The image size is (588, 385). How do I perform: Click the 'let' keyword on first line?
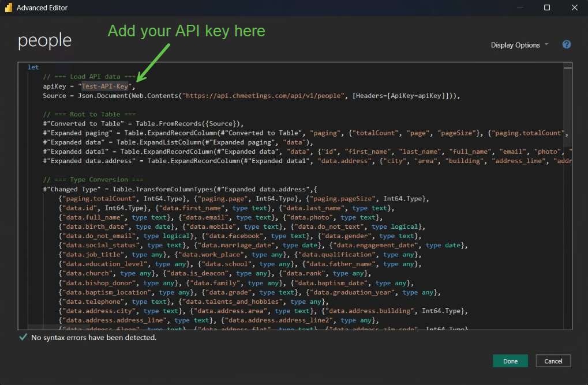tap(33, 67)
